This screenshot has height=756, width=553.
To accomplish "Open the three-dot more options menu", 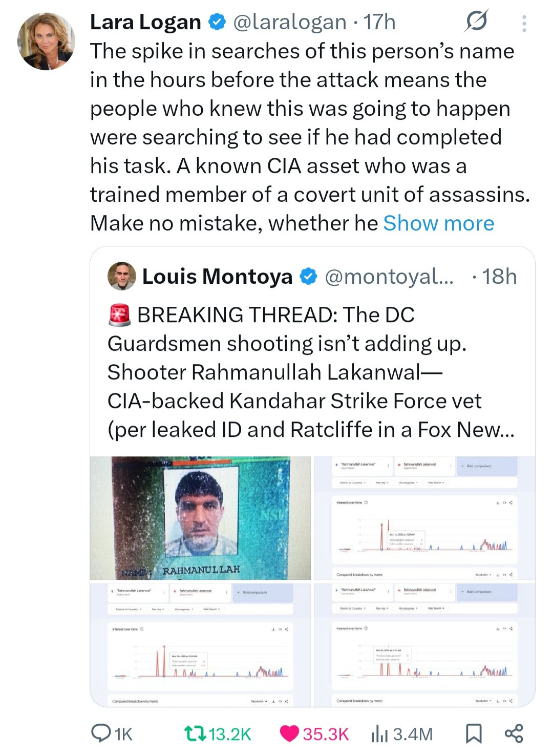I will tap(524, 23).
